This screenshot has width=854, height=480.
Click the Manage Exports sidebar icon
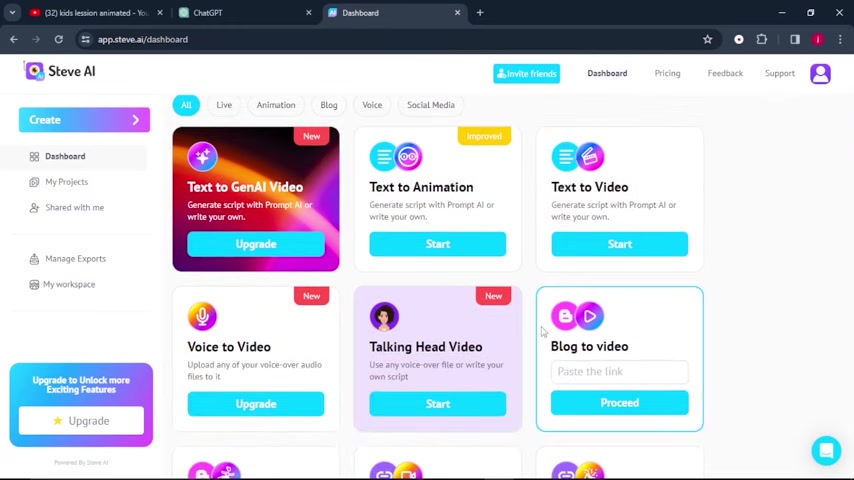(x=34, y=259)
